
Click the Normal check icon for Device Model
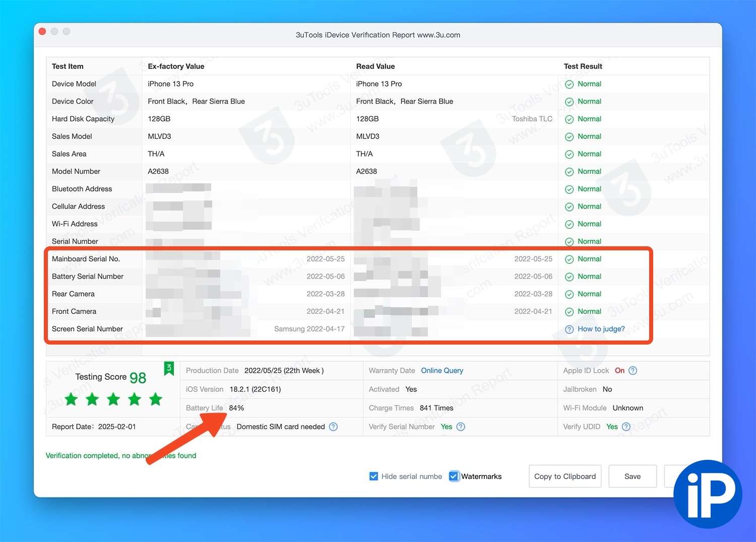[569, 84]
